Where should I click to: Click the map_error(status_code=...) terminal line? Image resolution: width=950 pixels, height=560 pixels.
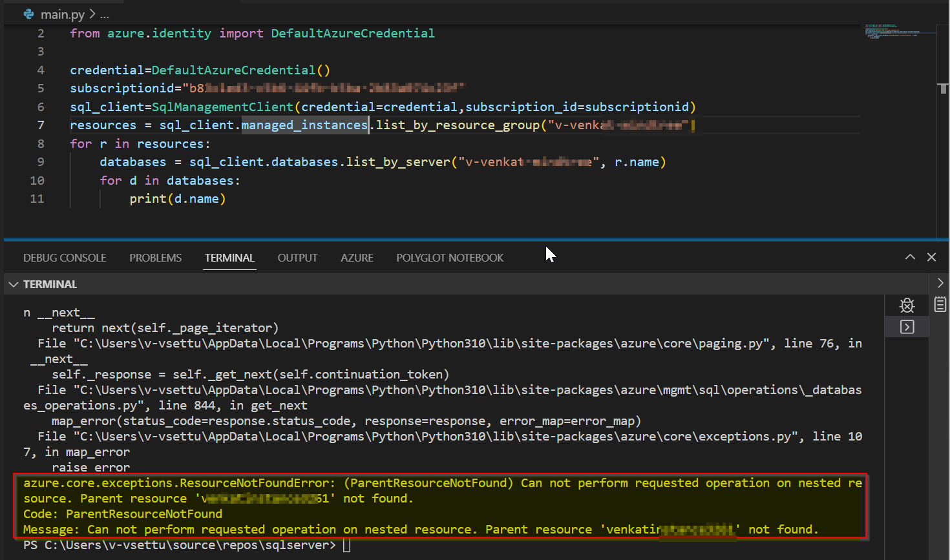click(346, 420)
